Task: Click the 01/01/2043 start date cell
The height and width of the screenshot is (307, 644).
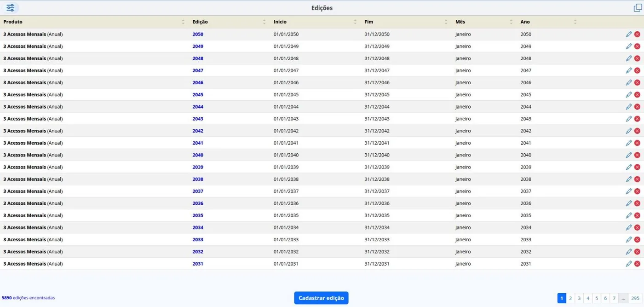Action: coord(286,119)
